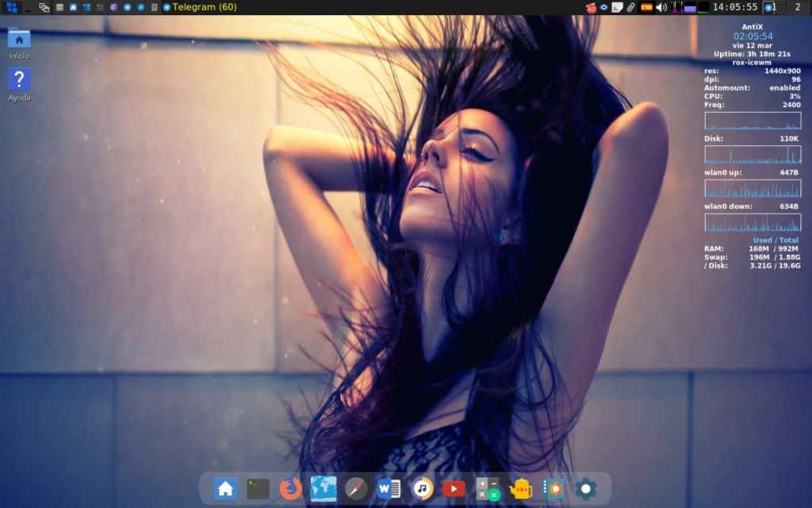Viewport: 812px width, 508px height.
Task: Click the taskbar clock
Action: click(734, 7)
